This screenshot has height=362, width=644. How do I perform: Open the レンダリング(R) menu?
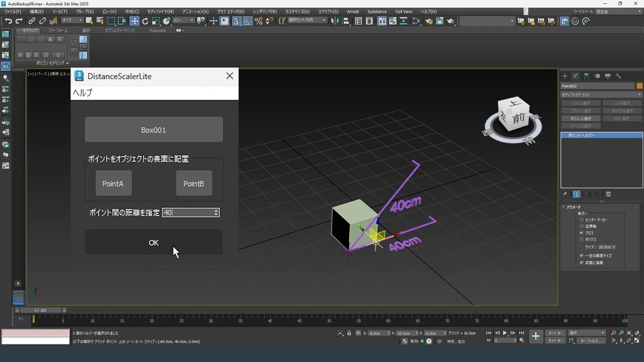pos(265,11)
